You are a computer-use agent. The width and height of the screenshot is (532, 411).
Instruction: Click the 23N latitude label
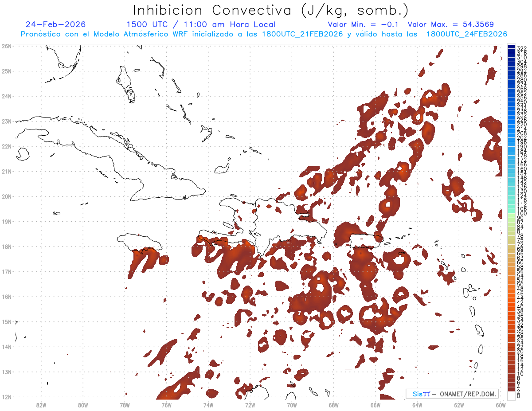[x=7, y=121]
